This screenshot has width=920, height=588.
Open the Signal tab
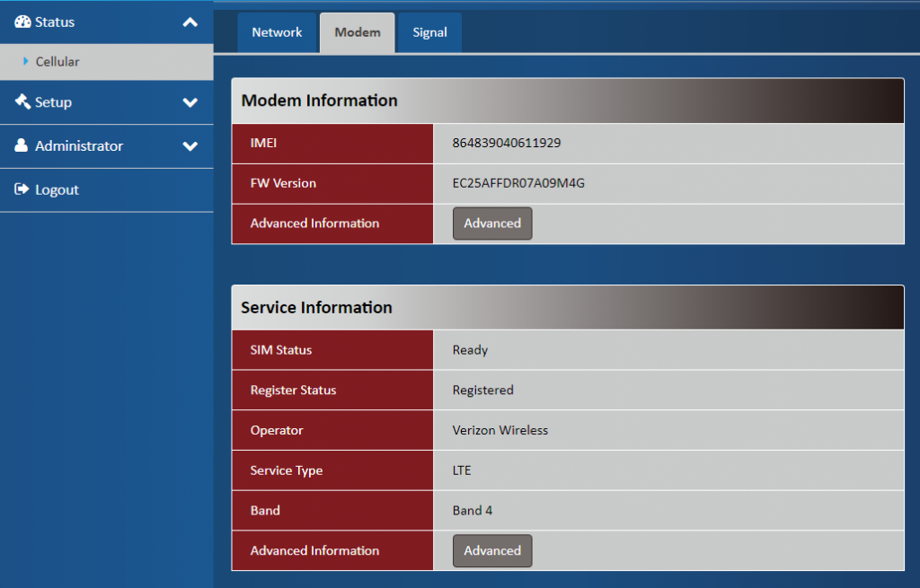coord(429,32)
